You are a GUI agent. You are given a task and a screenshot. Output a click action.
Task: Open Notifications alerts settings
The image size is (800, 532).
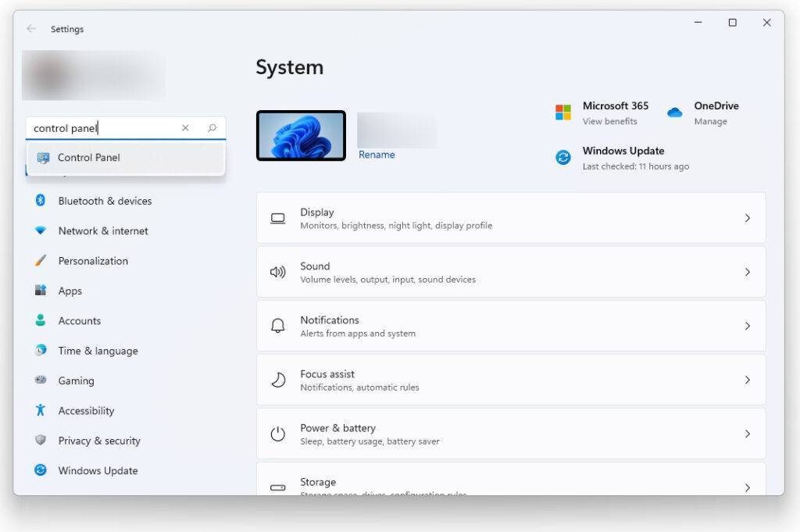coord(511,326)
